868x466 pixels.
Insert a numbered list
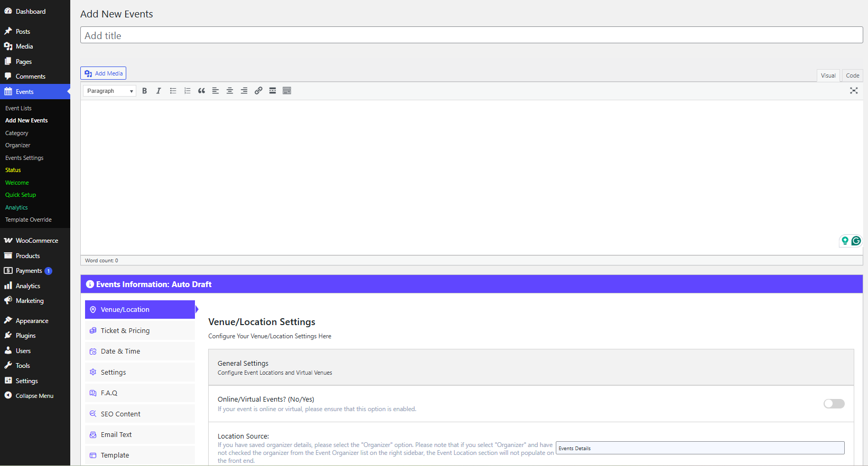click(187, 91)
